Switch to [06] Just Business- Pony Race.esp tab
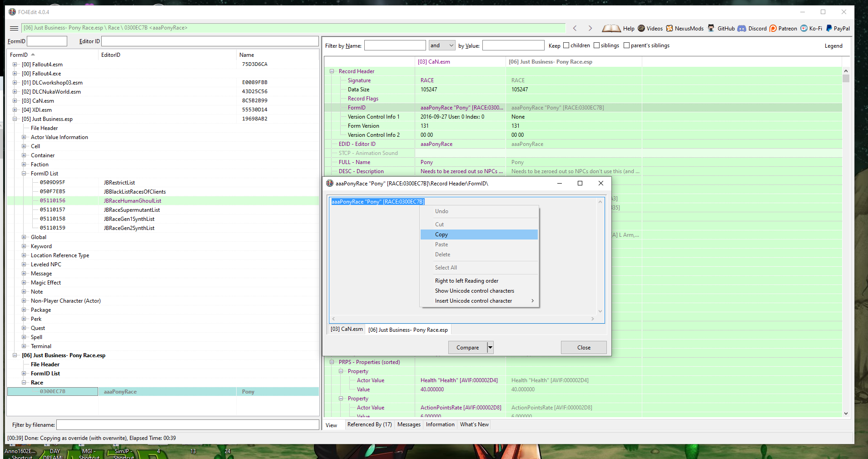 pos(408,330)
